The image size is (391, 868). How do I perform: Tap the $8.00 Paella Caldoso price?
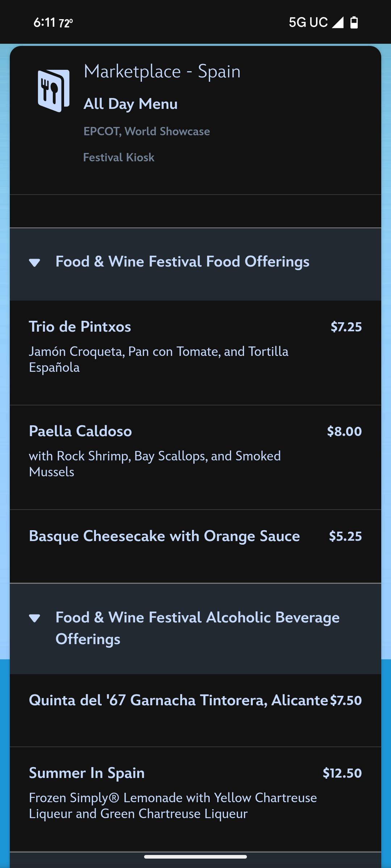tap(344, 431)
